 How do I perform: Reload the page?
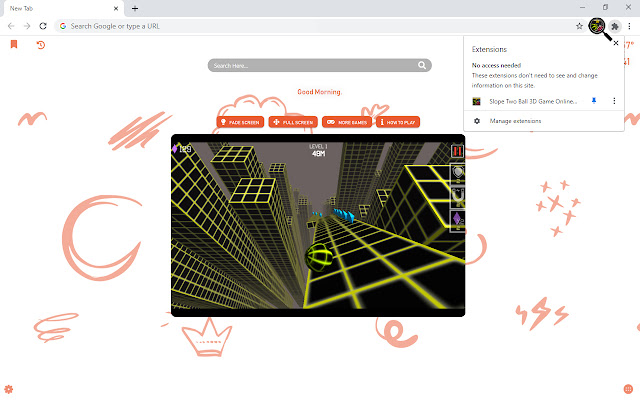coord(43,26)
